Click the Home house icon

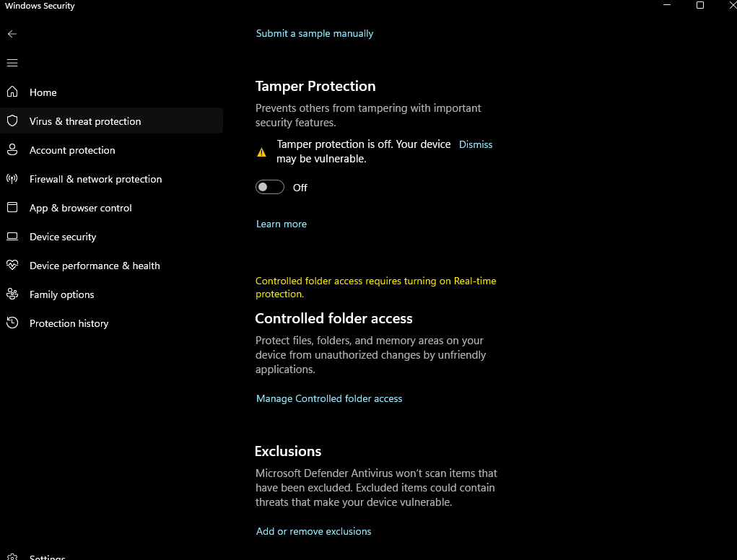pyautogui.click(x=12, y=92)
